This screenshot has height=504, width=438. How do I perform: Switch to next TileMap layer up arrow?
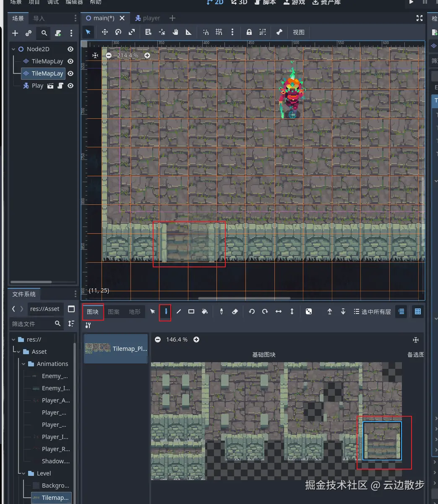[330, 312]
